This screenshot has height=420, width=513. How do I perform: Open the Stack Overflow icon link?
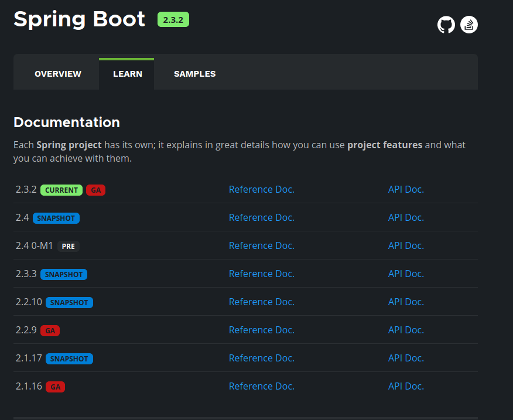(x=468, y=25)
